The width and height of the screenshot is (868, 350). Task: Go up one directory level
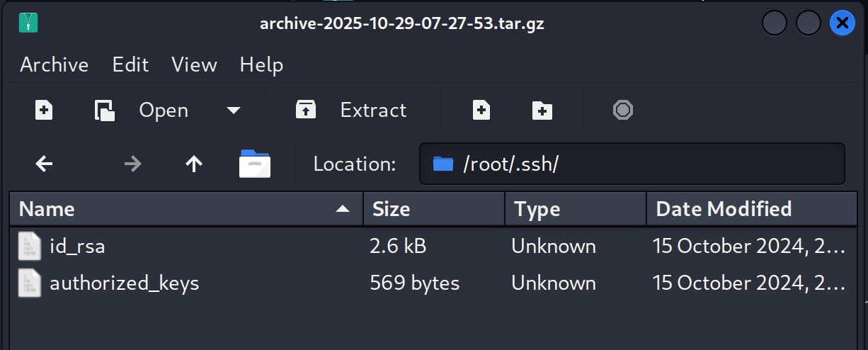coord(194,164)
